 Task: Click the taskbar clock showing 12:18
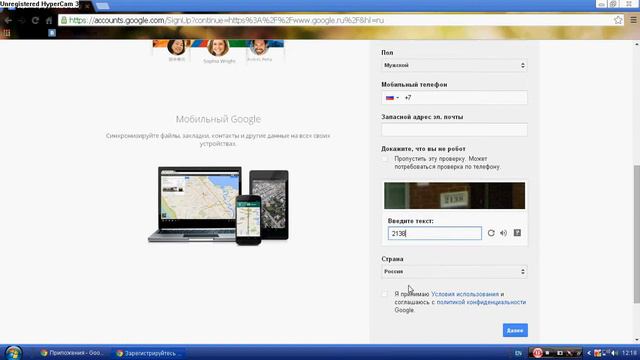[630, 353]
